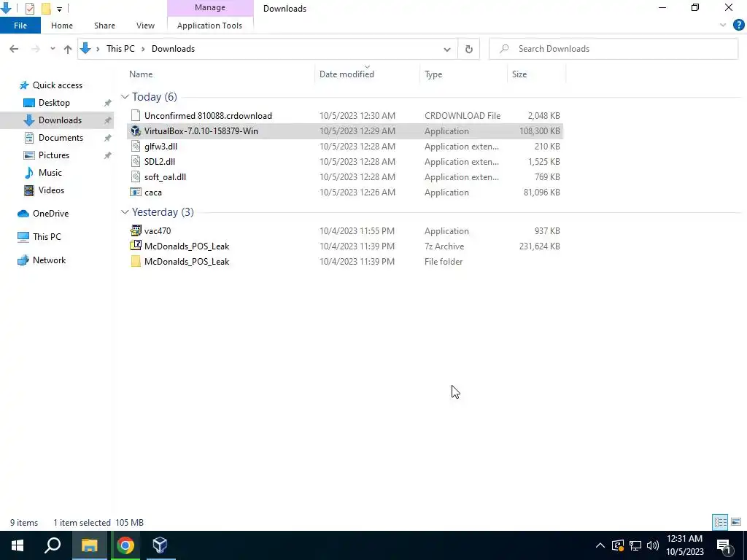Select the glfw3.dll file
The height and width of the screenshot is (560, 747).
click(160, 146)
